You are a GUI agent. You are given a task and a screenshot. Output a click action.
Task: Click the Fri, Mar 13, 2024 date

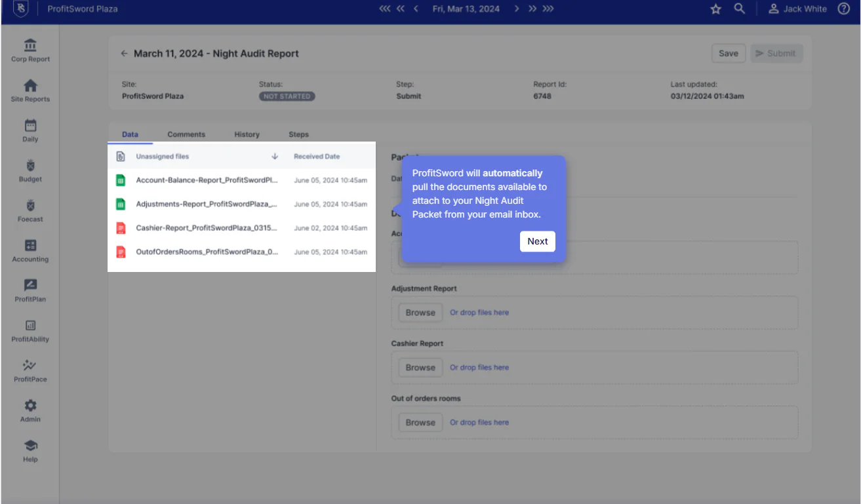click(466, 9)
